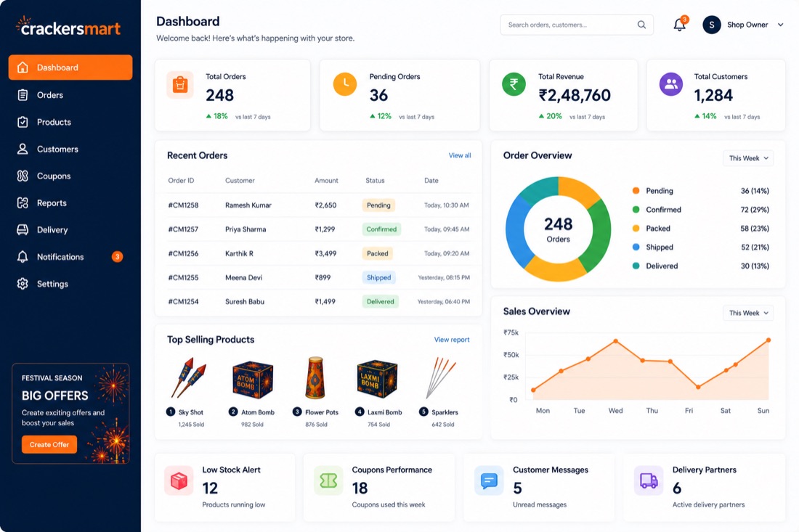Click the donut chart center 248 Orders

pos(558,229)
